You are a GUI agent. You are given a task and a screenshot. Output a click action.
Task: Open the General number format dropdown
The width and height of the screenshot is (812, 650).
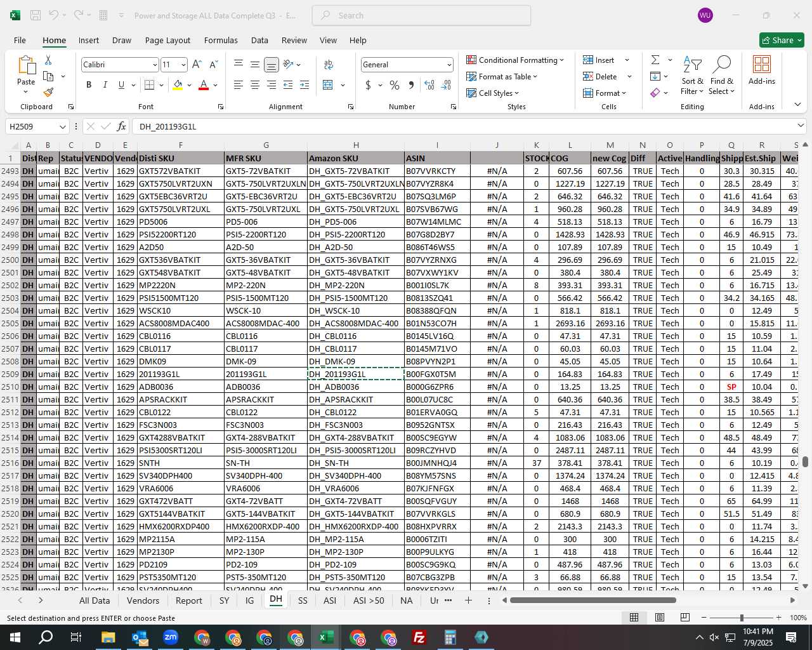pyautogui.click(x=449, y=65)
